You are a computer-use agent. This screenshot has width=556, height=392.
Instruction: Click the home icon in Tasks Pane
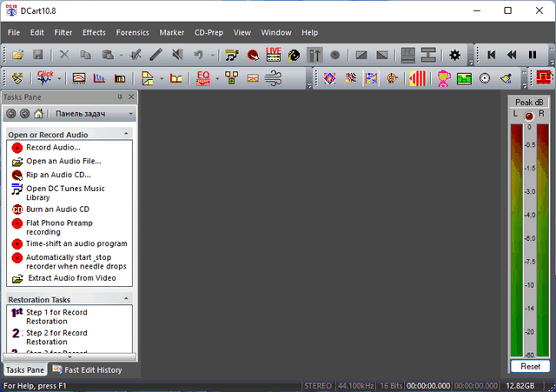pos(38,114)
